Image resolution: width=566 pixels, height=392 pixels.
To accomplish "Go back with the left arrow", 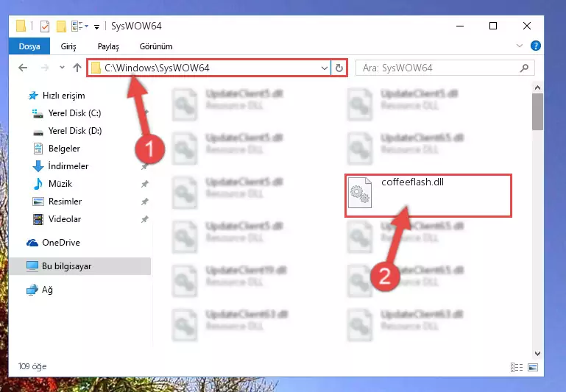I will [x=23, y=68].
